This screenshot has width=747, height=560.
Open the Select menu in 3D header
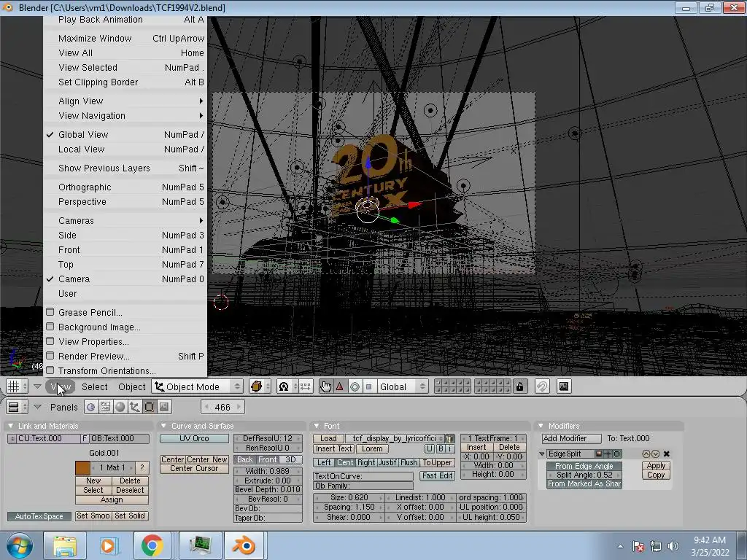pos(94,386)
